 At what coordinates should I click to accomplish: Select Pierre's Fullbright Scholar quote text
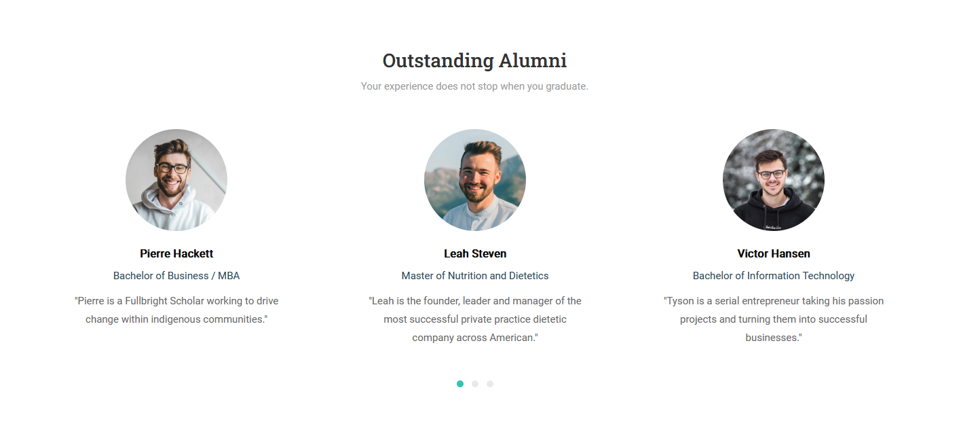click(x=176, y=309)
